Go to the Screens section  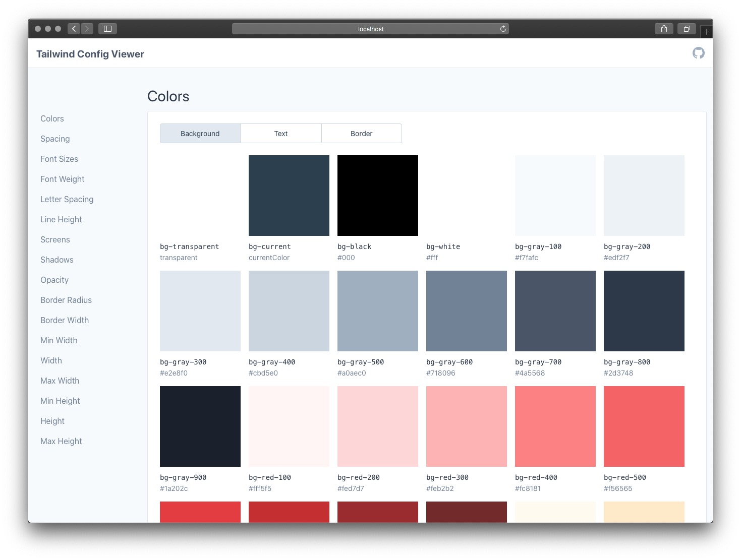tap(55, 239)
